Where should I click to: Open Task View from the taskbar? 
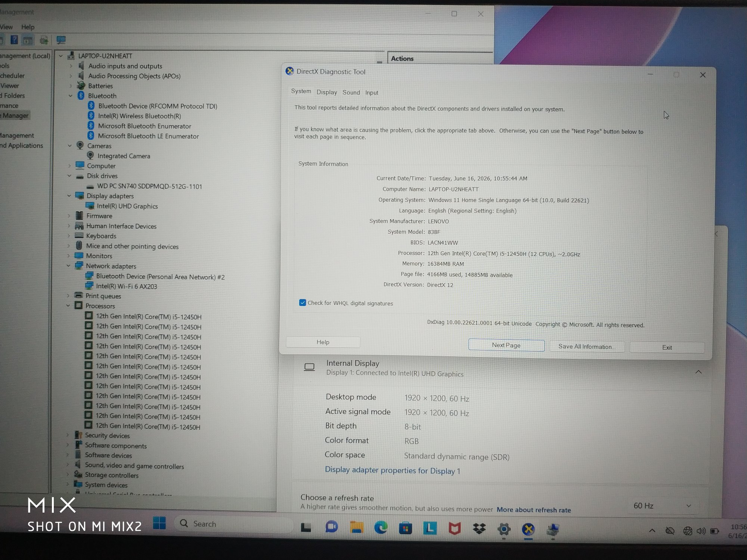306,527
